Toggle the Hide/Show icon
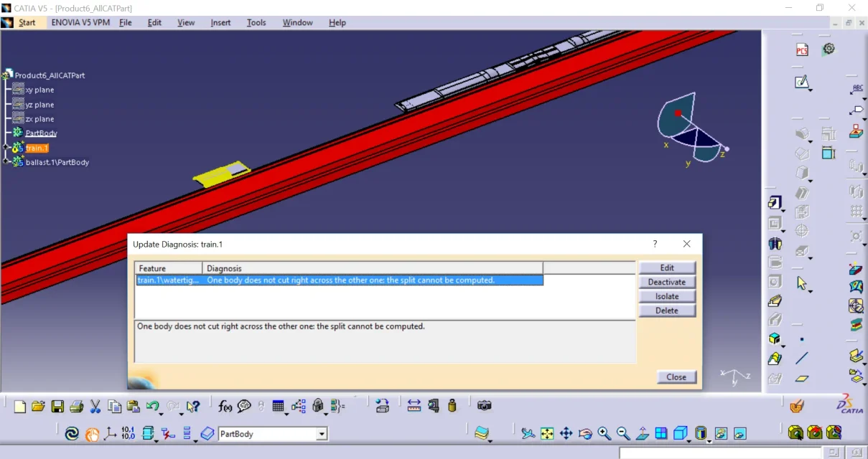Image resolution: width=868 pixels, height=459 pixels. tap(721, 433)
